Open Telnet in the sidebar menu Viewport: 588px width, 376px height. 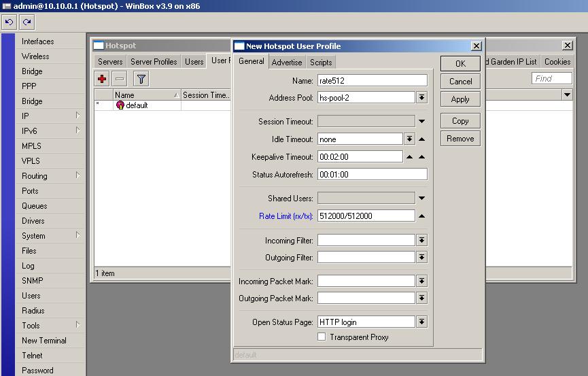click(x=32, y=356)
